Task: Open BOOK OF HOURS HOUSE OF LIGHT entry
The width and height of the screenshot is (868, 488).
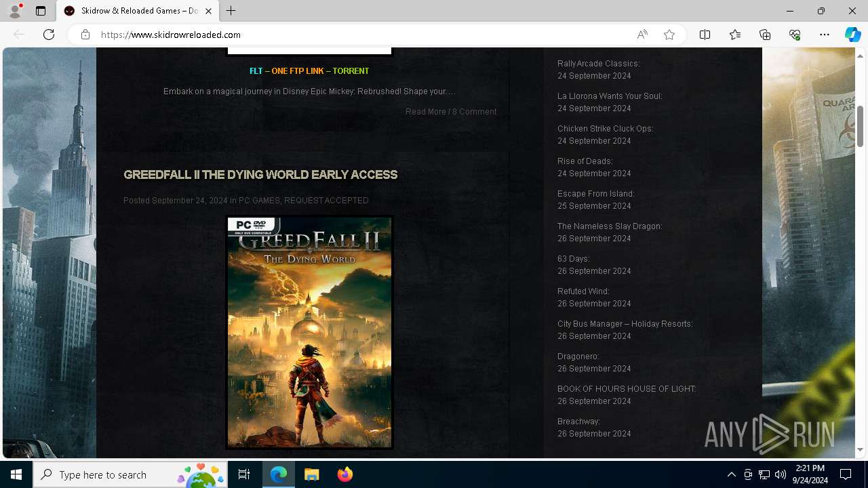Action: [627, 389]
